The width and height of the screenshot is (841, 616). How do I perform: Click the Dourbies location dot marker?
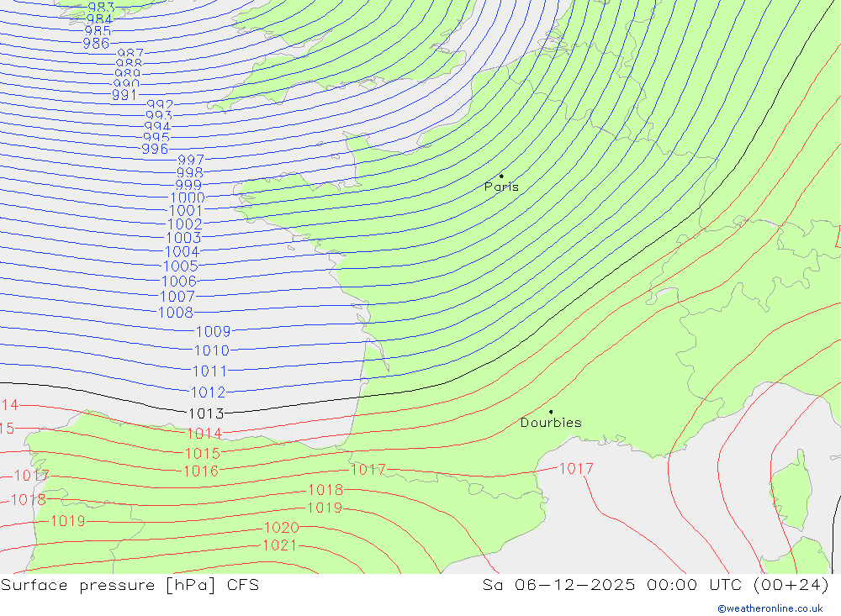pos(551,412)
